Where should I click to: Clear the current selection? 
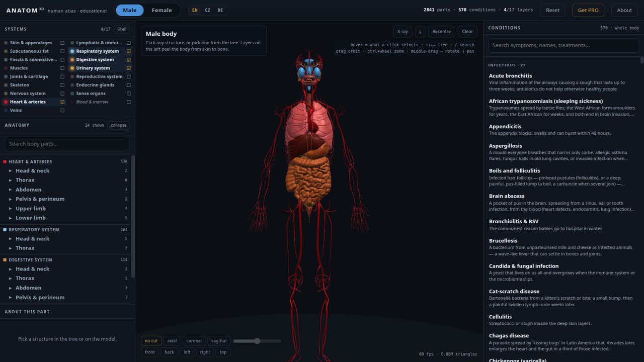click(467, 31)
